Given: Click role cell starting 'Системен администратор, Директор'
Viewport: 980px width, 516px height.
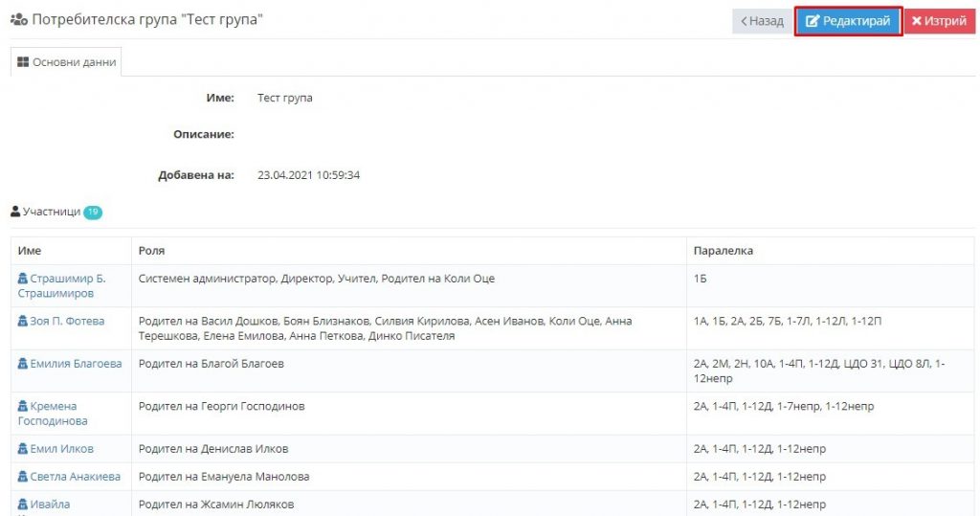Looking at the screenshot, I should coord(409,286).
